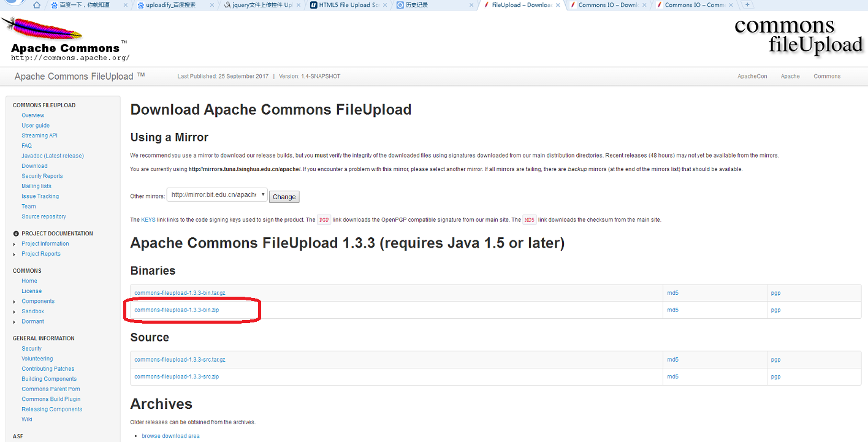Download commons-fileupload-1.3.3-src.zip

click(177, 376)
